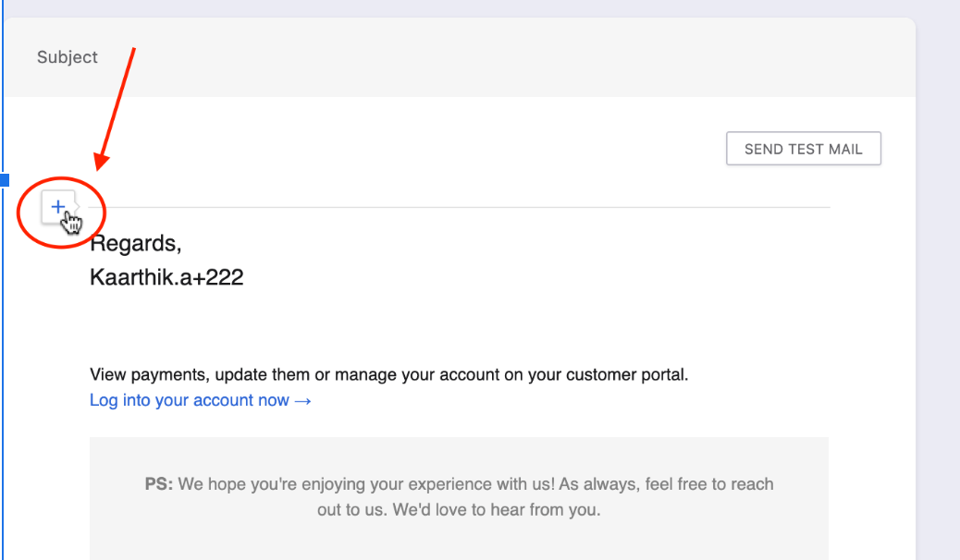The height and width of the screenshot is (560, 960).
Task: Click the page background right of email card
Action: click(938, 277)
